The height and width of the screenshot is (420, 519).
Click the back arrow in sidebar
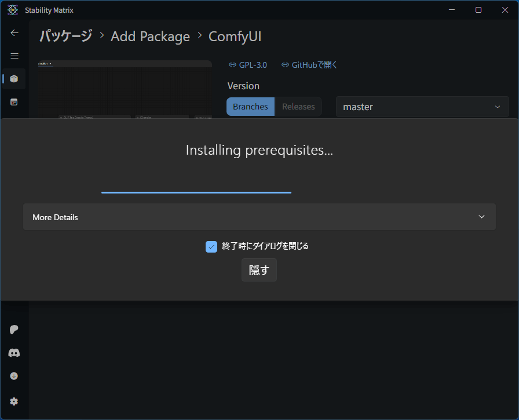[x=14, y=33]
